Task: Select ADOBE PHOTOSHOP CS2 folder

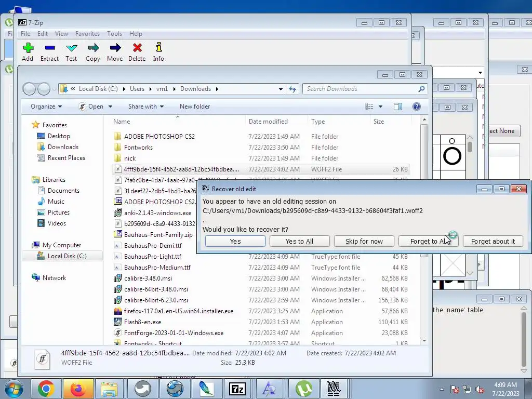Action: (159, 137)
